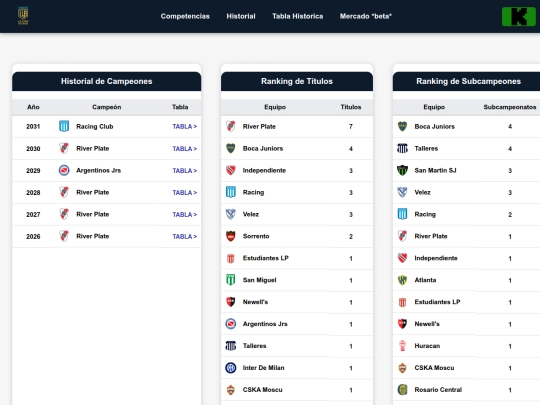Image resolution: width=540 pixels, height=405 pixels.
Task: Click Rosario Central crest icon
Action: 403,390
